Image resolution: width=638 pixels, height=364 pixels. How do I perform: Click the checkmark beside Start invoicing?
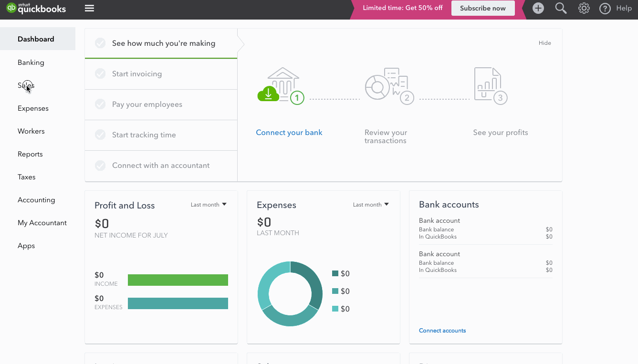coord(100,74)
